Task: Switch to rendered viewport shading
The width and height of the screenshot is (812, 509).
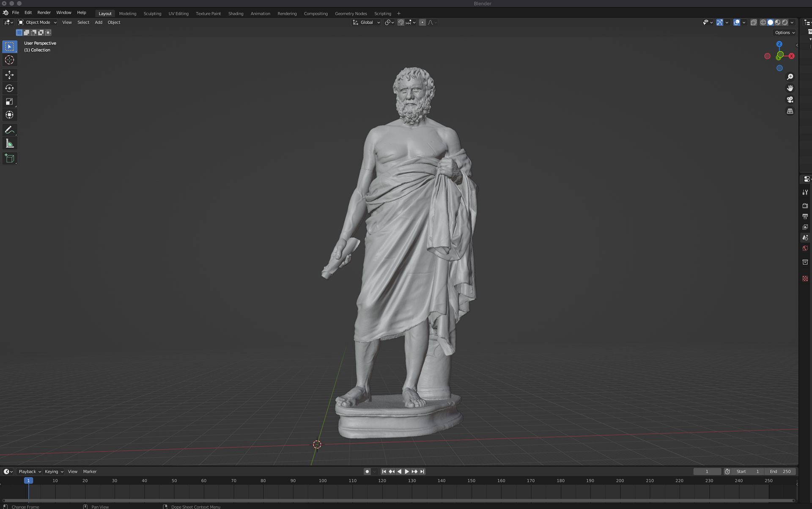Action: [785, 22]
